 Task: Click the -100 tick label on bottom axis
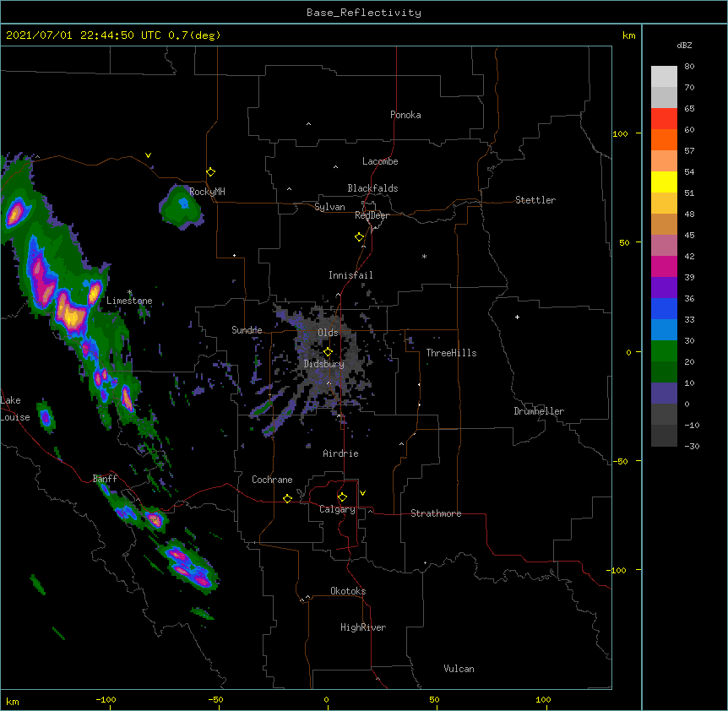[106, 699]
